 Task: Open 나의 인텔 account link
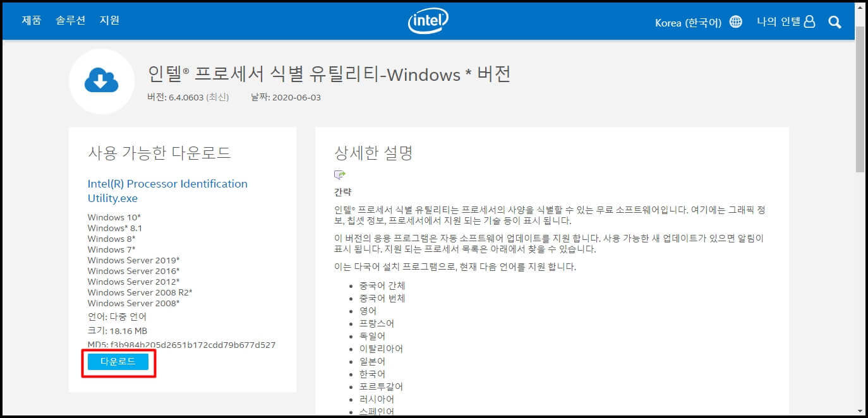(x=779, y=21)
